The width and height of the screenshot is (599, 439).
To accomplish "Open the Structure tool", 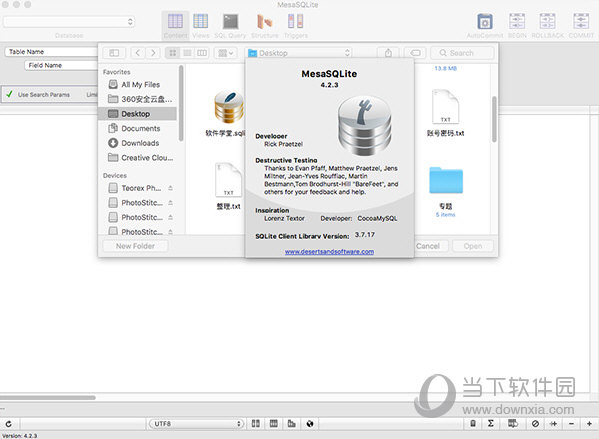I will (x=264, y=25).
